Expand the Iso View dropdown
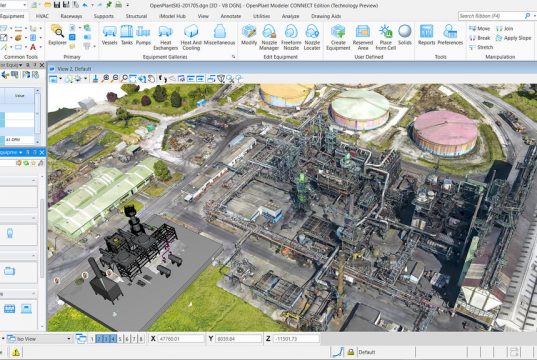 click(x=68, y=339)
